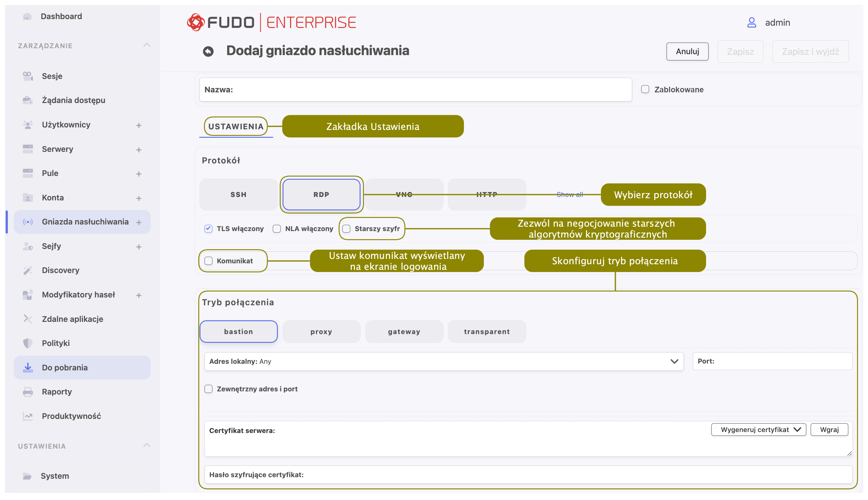Click the Show all protocols link
This screenshot has height=500, width=868.
tap(569, 194)
